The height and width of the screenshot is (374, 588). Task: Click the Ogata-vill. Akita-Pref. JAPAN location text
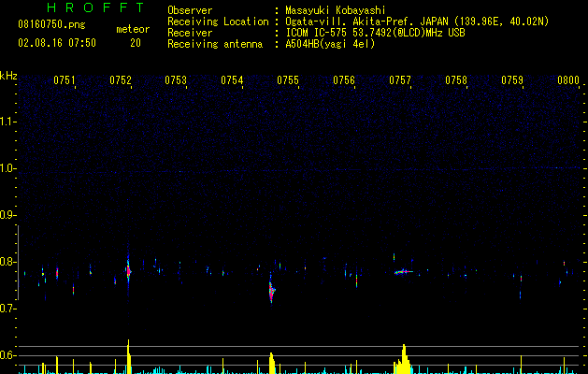click(417, 22)
